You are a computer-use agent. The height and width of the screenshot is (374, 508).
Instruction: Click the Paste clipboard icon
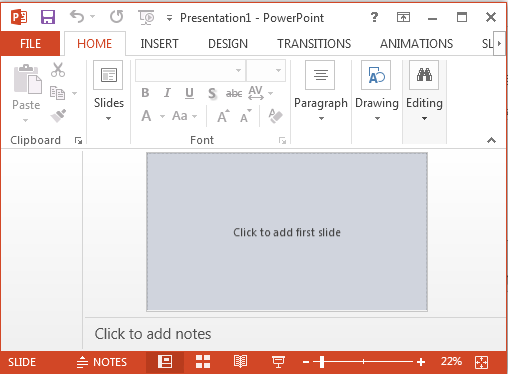[27, 79]
